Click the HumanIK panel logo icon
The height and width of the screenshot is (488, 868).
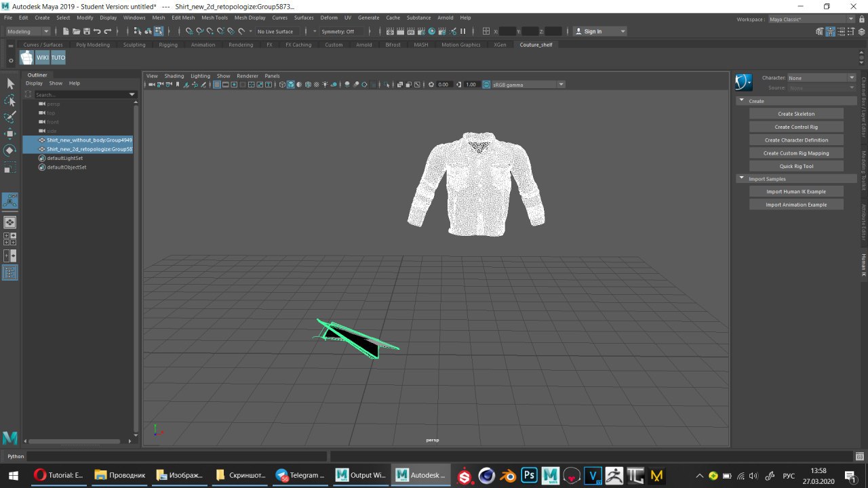744,83
